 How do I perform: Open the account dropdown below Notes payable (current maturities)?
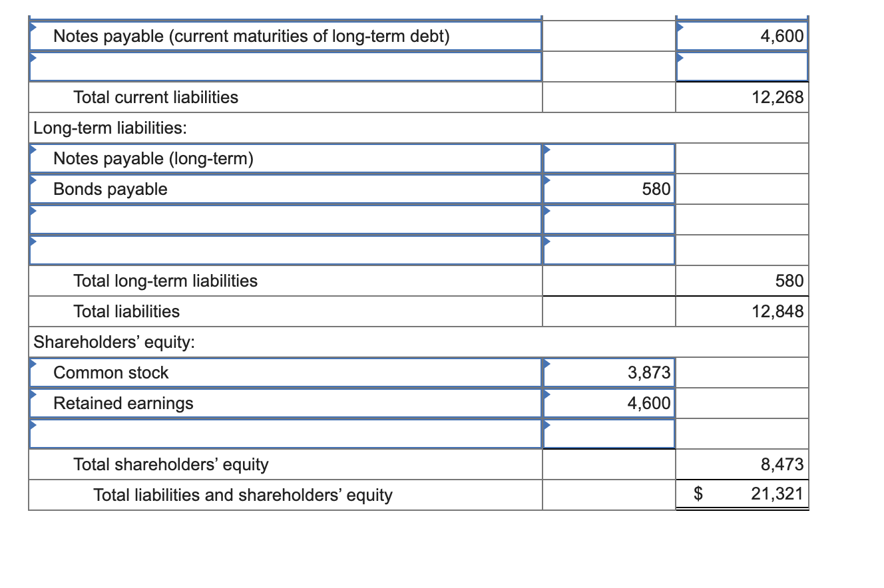pos(285,67)
